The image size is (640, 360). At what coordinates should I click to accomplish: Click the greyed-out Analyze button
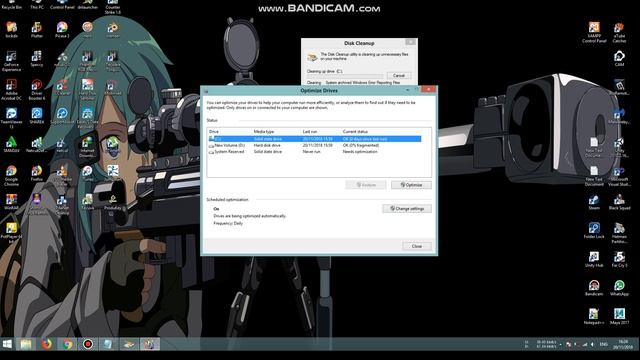[366, 185]
